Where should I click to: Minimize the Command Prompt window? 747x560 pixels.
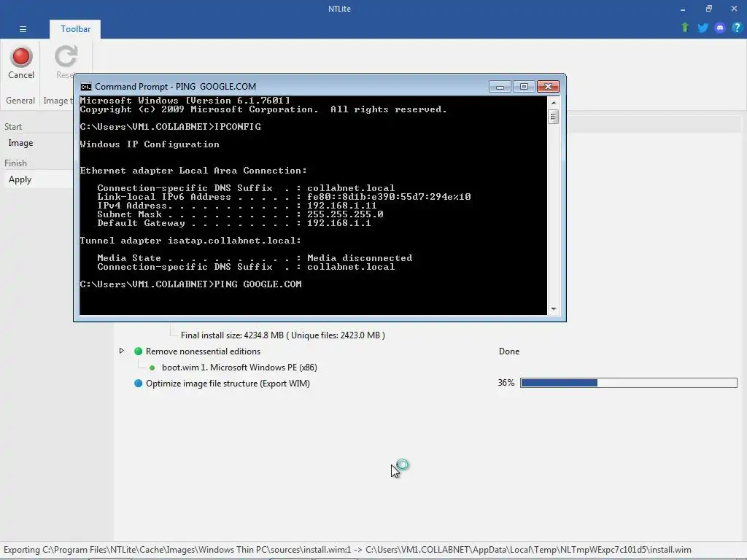500,87
